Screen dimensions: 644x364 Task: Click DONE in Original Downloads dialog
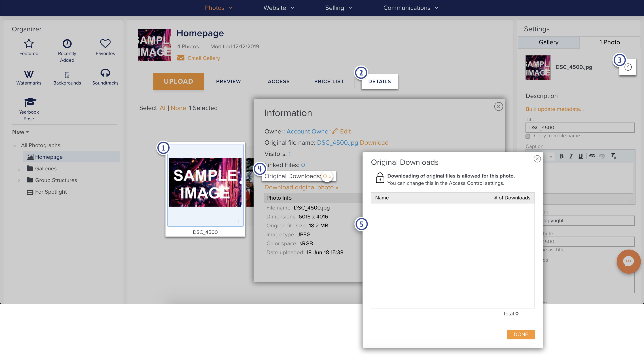[521, 334]
